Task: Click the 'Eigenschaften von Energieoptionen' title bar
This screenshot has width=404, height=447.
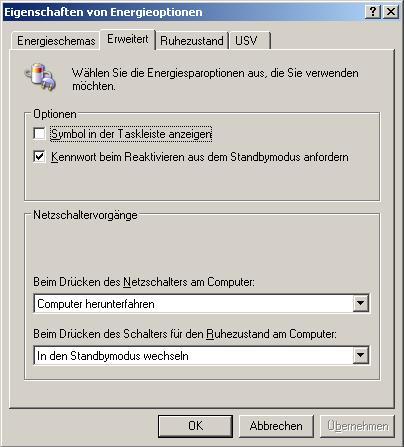Action: click(x=183, y=12)
